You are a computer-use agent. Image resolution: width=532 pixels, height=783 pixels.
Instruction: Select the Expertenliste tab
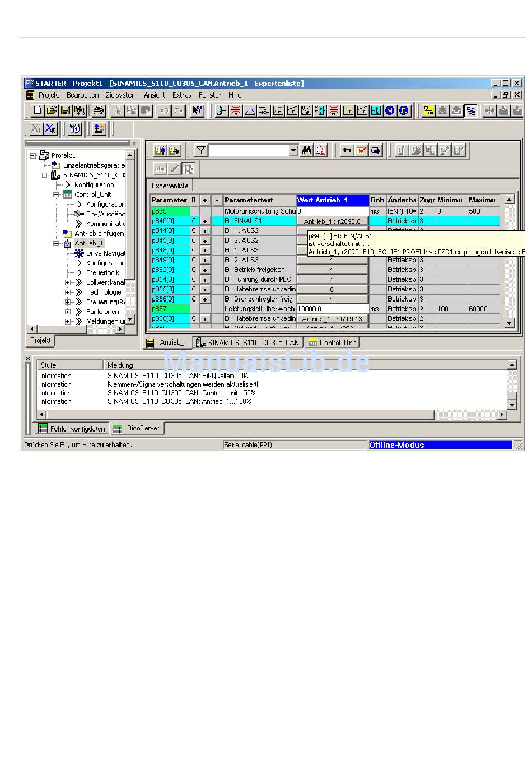[170, 186]
